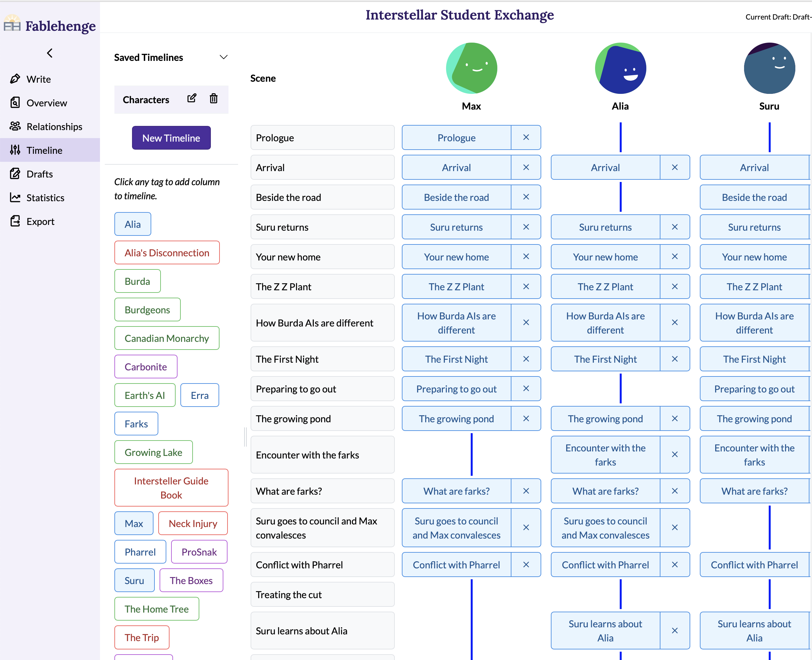Viewport: 812px width, 660px height.
Task: Select the Growing Lake tag
Action: 153,452
